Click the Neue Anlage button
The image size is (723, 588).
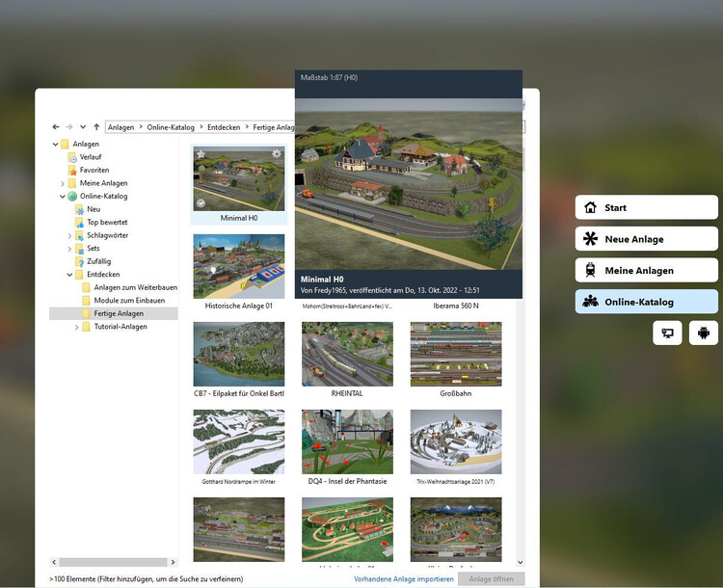(647, 239)
